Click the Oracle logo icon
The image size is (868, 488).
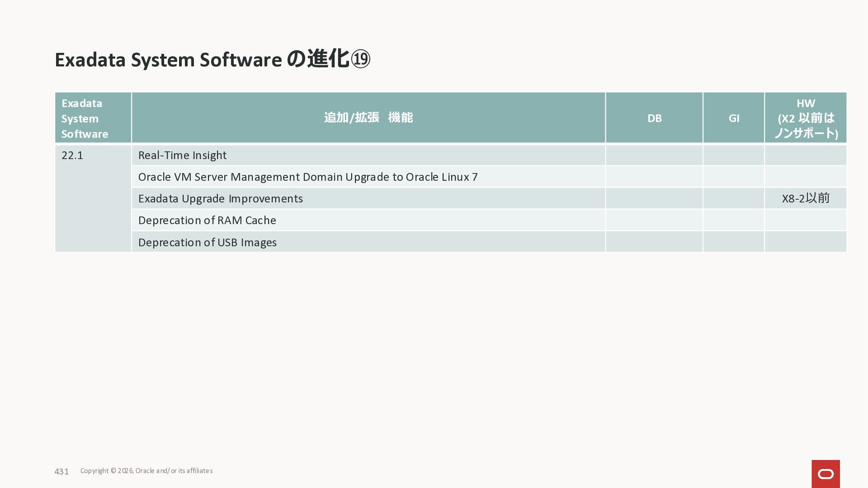point(826,474)
